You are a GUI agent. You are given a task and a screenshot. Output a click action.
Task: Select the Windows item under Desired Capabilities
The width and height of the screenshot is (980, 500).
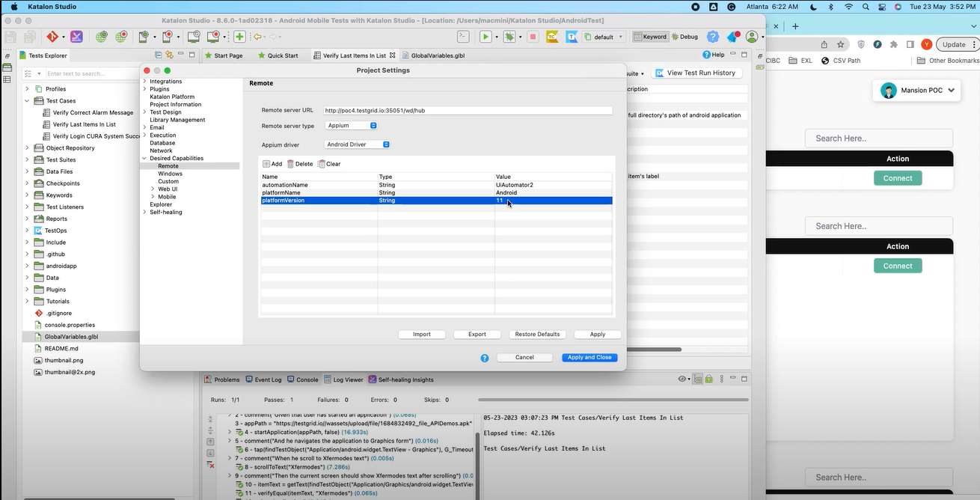point(170,174)
